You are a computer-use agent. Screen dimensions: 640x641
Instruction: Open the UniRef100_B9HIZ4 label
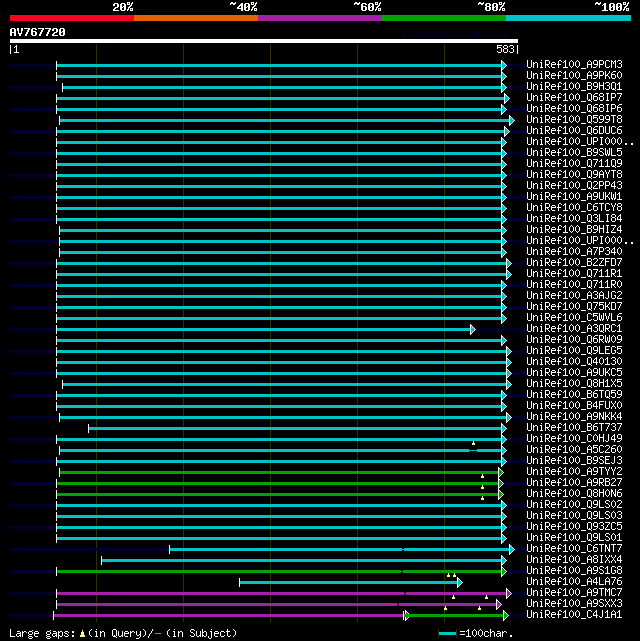(574, 230)
